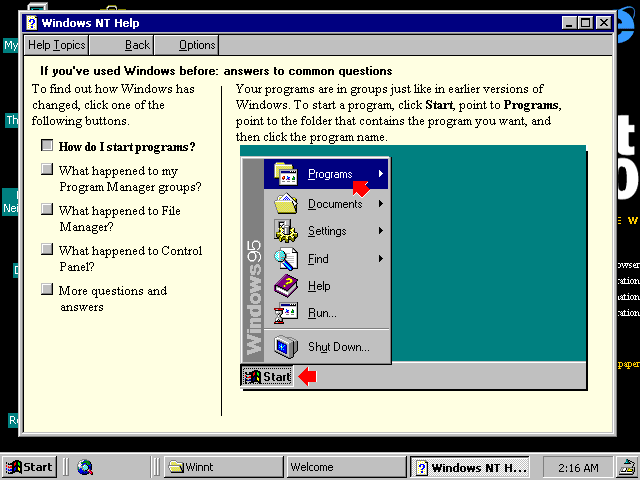Select 'What happened to File Manager?' button
Screen dimensions: 640x480
click(x=47, y=209)
